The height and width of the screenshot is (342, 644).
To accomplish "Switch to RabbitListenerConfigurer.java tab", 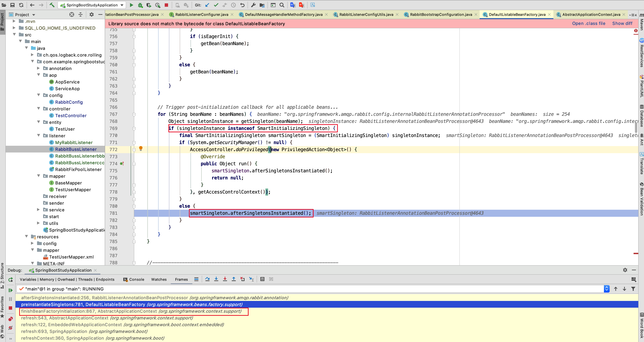I will point(201,14).
